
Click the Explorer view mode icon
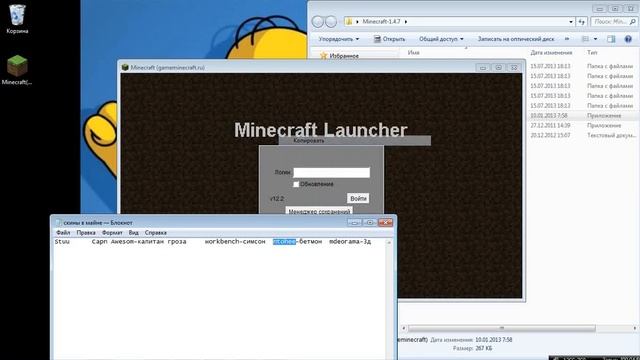click(585, 39)
